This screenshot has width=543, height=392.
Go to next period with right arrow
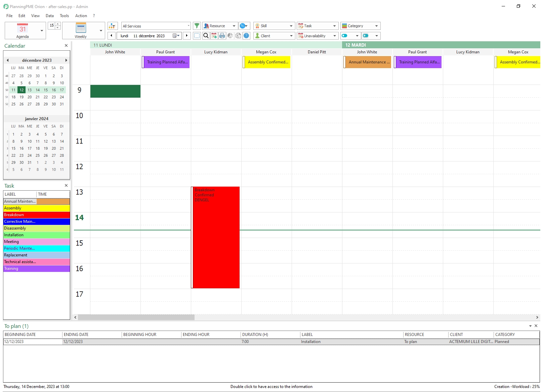click(187, 36)
